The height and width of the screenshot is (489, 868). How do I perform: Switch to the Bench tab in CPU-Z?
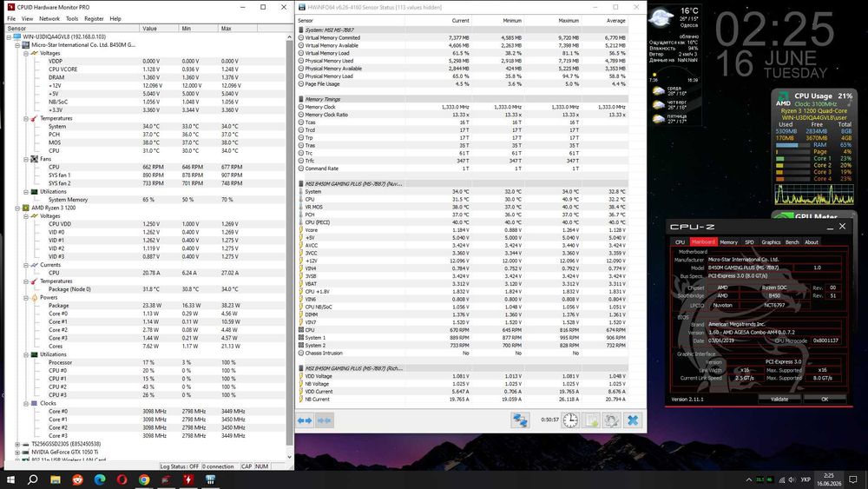coord(792,242)
